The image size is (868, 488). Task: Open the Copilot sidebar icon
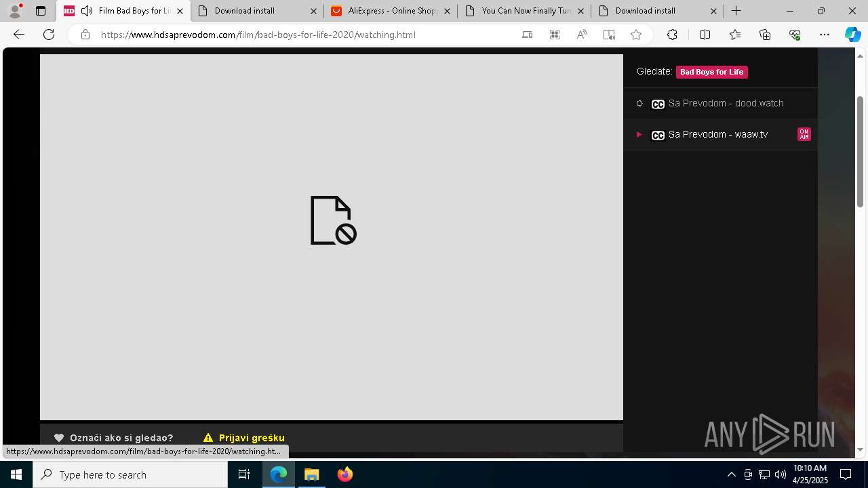click(852, 35)
